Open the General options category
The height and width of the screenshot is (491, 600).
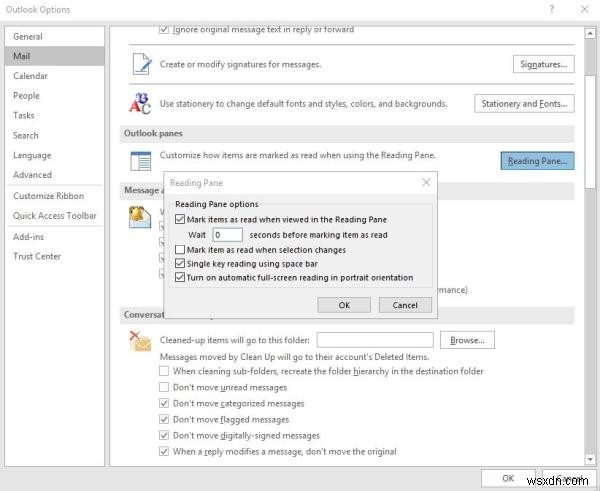[x=54, y=36]
